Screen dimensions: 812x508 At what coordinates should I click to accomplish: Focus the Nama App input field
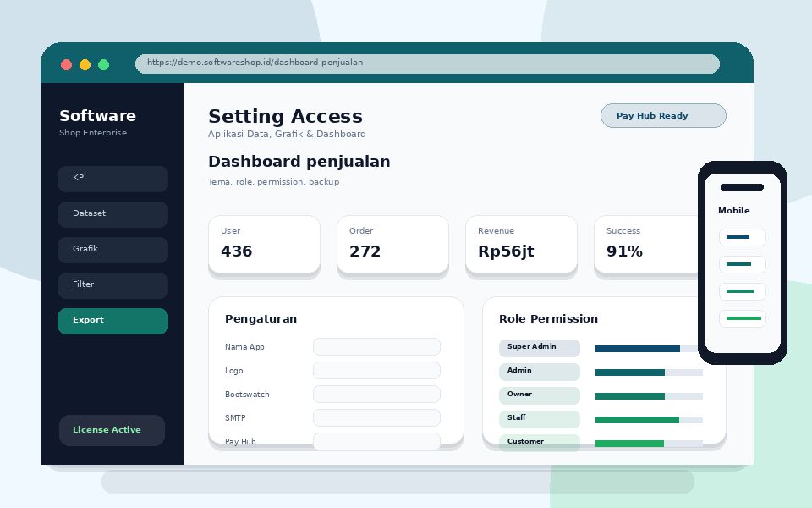tap(376, 347)
